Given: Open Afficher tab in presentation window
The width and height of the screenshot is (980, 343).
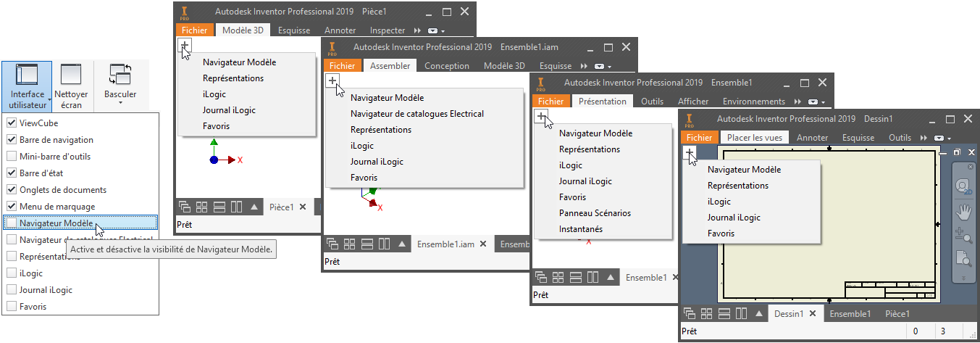Looking at the screenshot, I should click(x=693, y=102).
